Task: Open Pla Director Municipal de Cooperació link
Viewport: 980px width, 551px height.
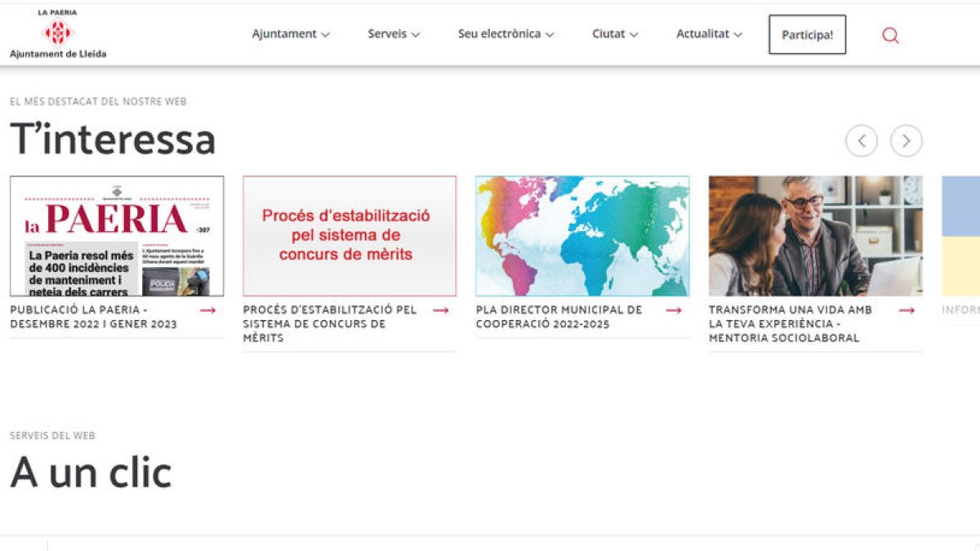Action: click(x=559, y=317)
